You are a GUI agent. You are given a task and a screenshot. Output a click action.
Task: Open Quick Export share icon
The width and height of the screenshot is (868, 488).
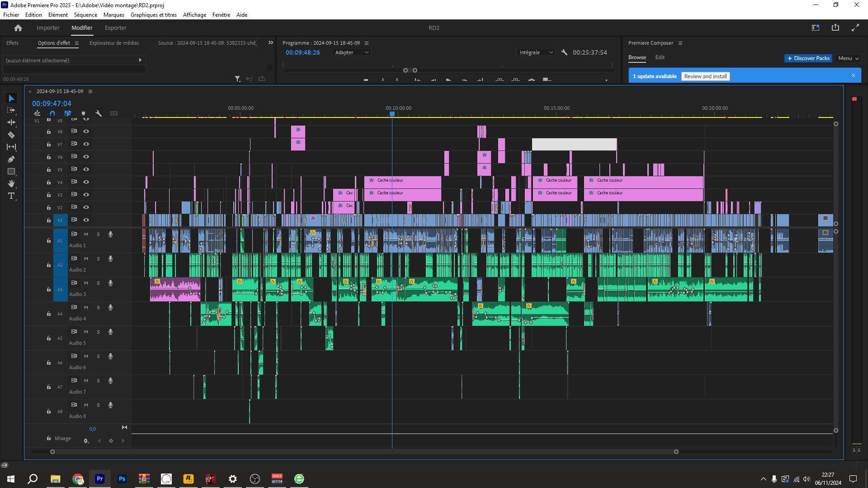point(835,28)
